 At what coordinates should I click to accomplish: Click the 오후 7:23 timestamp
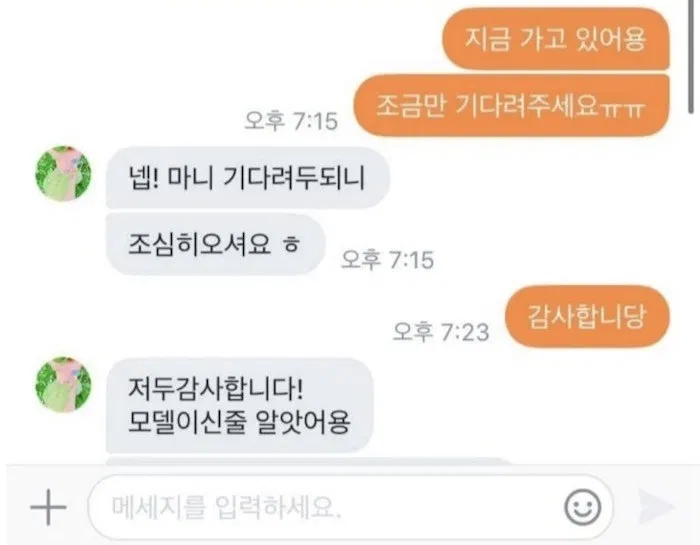(441, 332)
